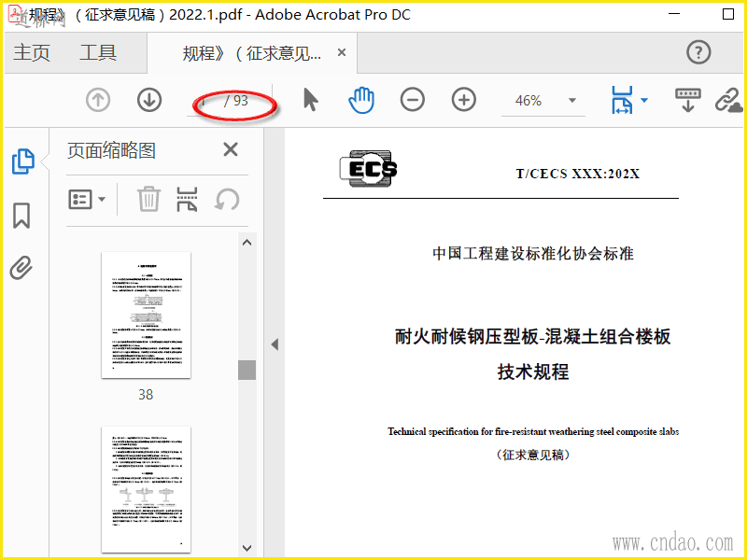Click the 中国工程建设标准化协会标准 heading

pyautogui.click(x=533, y=253)
